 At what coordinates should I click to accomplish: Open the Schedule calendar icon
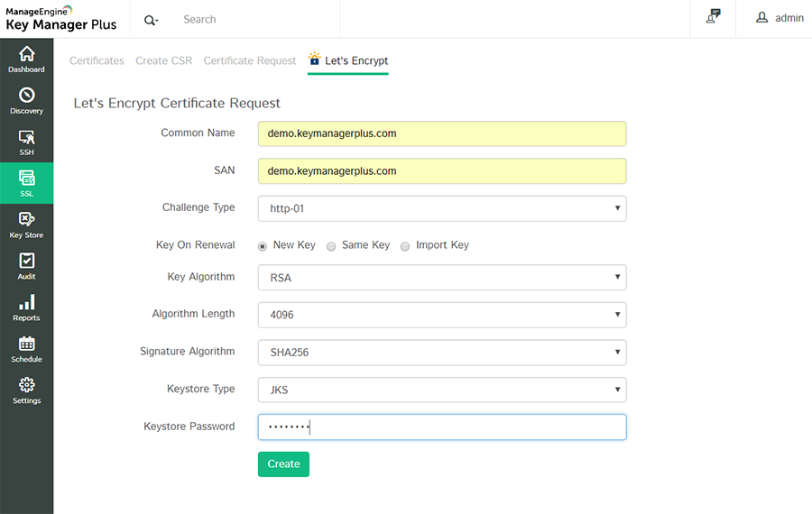point(26,348)
